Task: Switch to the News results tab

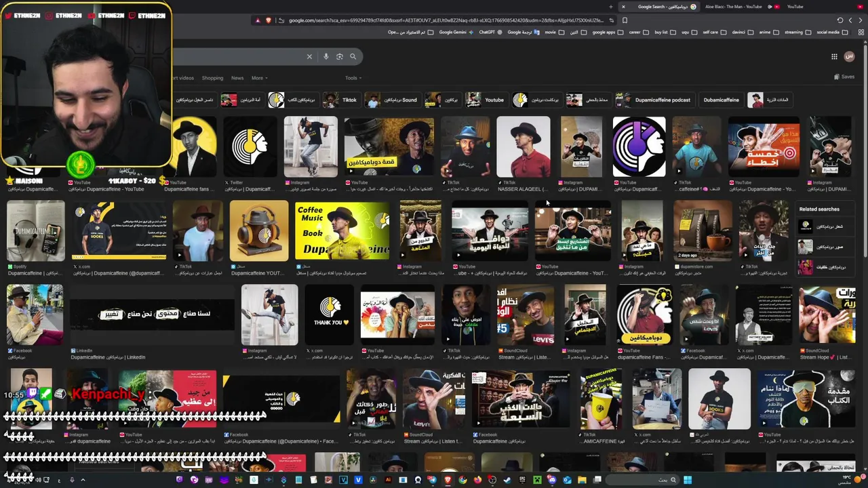Action: tap(237, 78)
